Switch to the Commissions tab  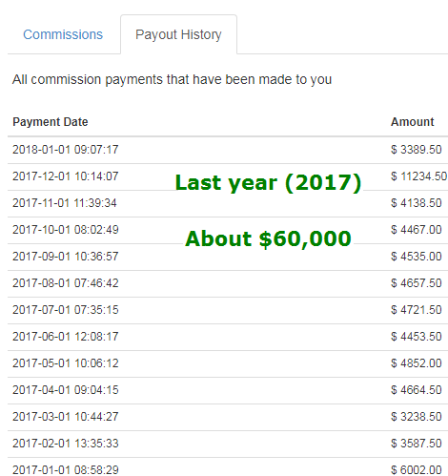pyautogui.click(x=63, y=34)
